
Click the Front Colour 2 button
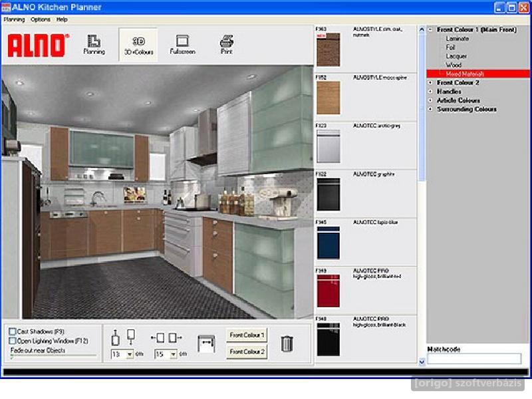pyautogui.click(x=247, y=352)
